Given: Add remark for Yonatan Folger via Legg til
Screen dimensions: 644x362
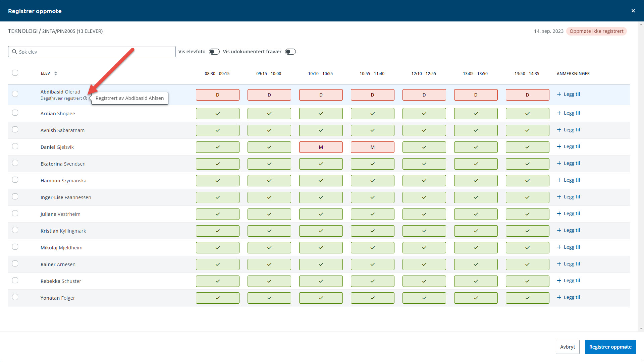Looking at the screenshot, I should [x=569, y=297].
